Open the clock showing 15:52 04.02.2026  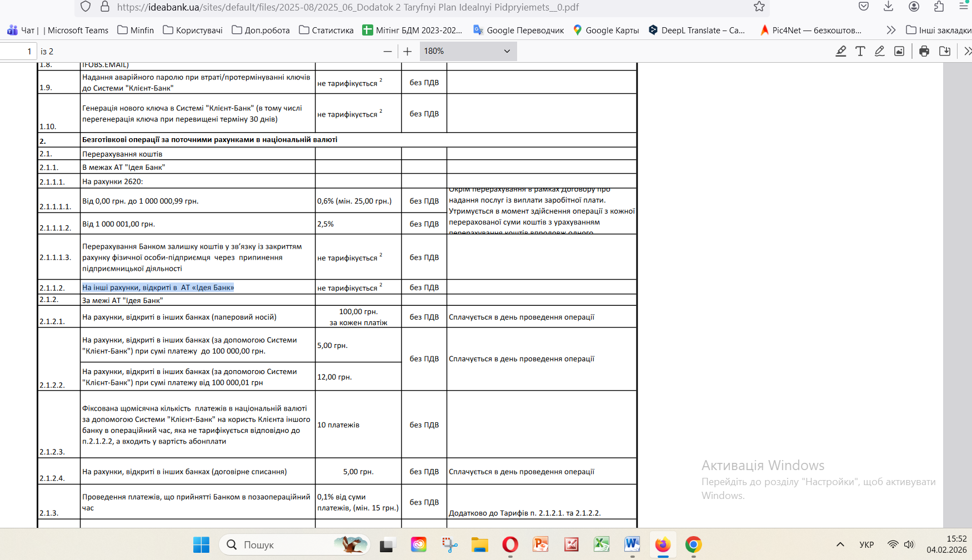tap(946, 544)
